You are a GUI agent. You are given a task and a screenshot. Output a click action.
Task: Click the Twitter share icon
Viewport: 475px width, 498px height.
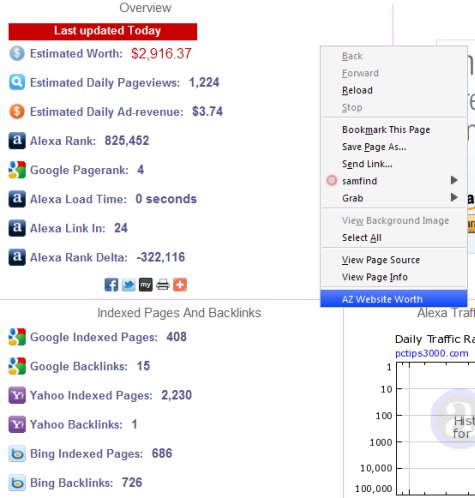(x=128, y=285)
